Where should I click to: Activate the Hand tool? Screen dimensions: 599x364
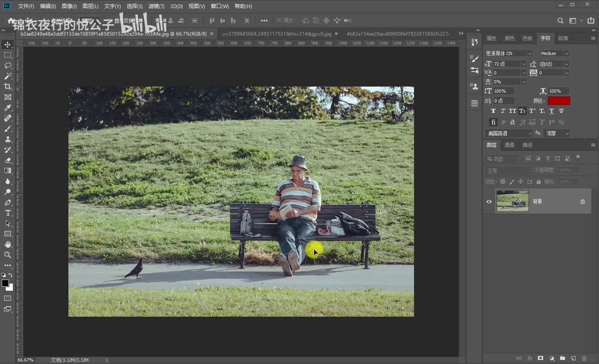[x=8, y=244]
